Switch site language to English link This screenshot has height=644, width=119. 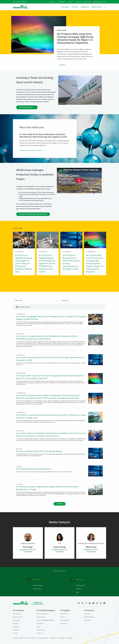[x=105, y=2]
